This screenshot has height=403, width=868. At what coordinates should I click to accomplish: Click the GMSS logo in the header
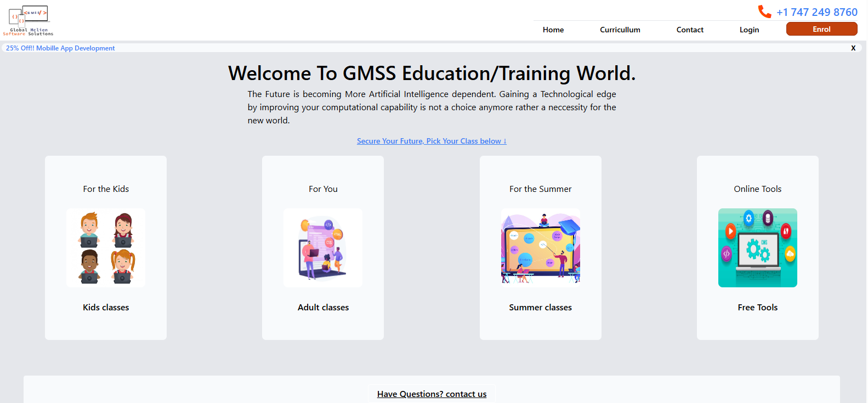click(x=29, y=20)
